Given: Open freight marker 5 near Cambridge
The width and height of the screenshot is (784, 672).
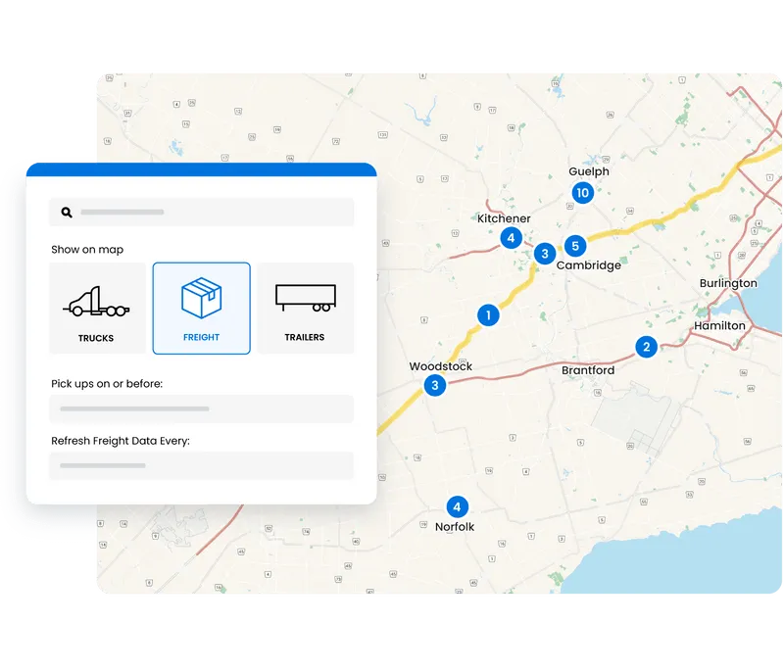Looking at the screenshot, I should pyautogui.click(x=576, y=244).
